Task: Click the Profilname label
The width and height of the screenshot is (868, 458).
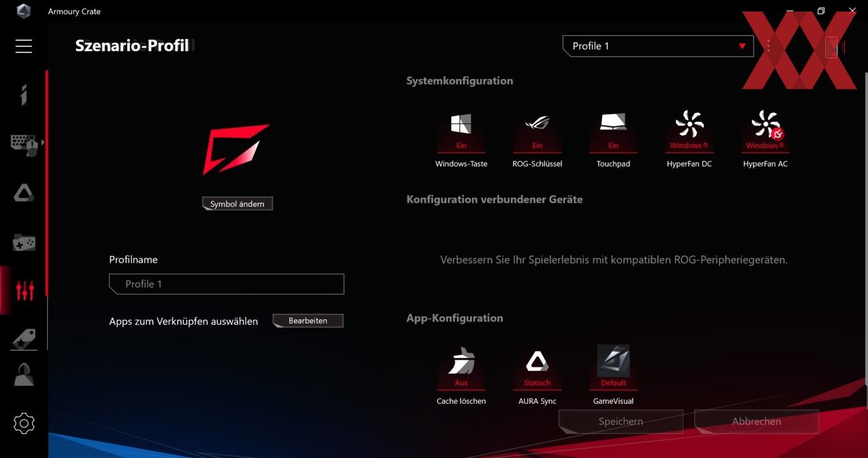Action: (133, 260)
